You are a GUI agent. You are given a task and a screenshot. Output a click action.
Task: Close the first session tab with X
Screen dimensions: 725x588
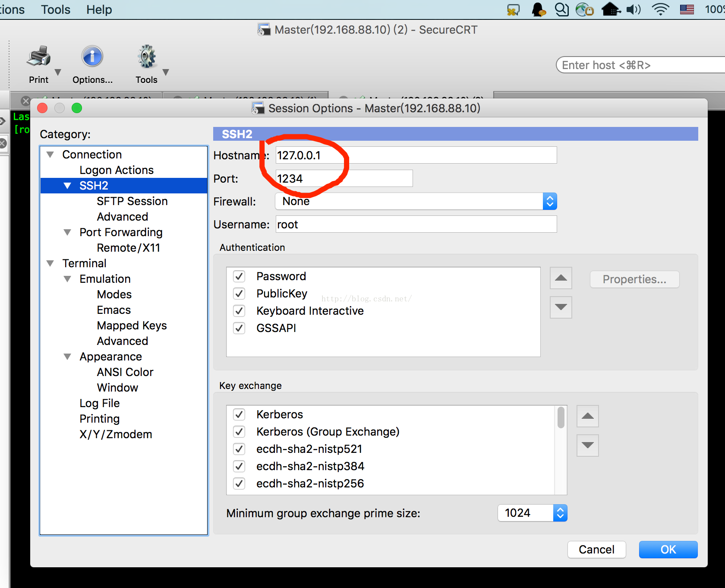[25, 101]
